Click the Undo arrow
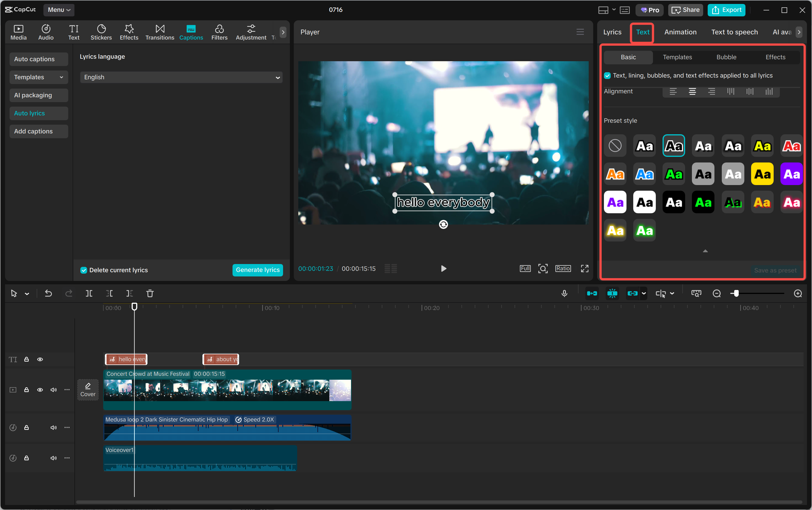 pyautogui.click(x=48, y=293)
